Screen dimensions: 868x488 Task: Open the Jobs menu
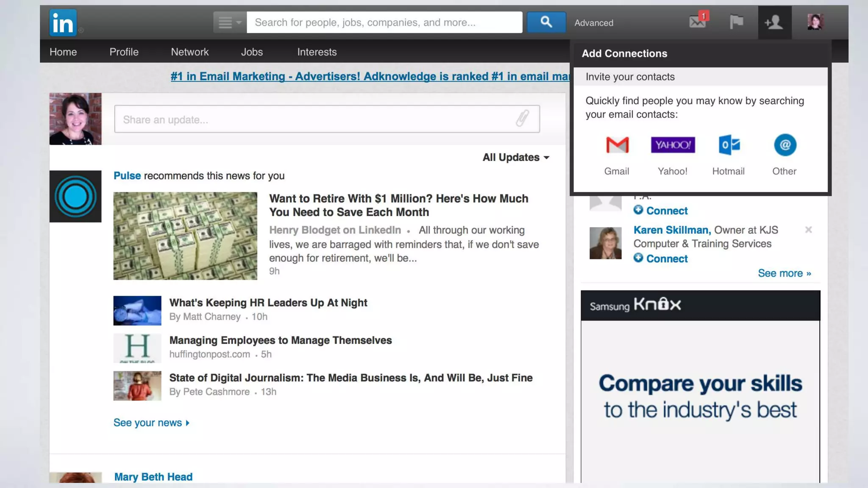252,52
